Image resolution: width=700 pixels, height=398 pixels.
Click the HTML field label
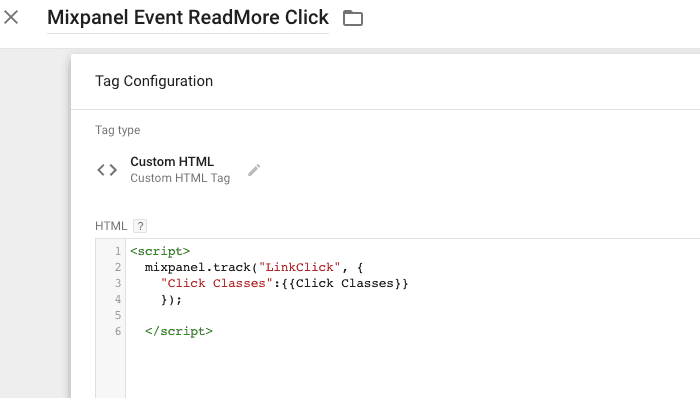click(111, 226)
